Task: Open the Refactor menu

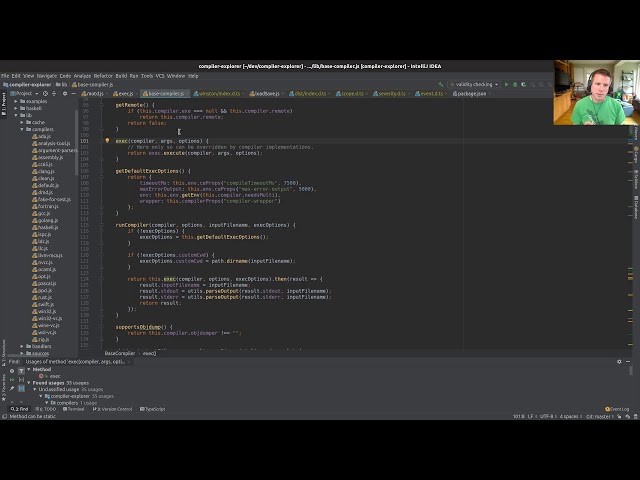Action: (x=103, y=76)
